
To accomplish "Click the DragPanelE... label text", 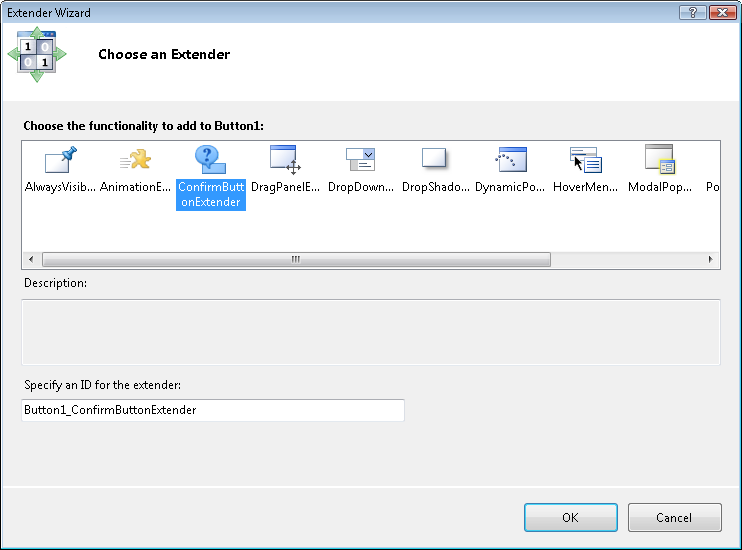I will 285,187.
